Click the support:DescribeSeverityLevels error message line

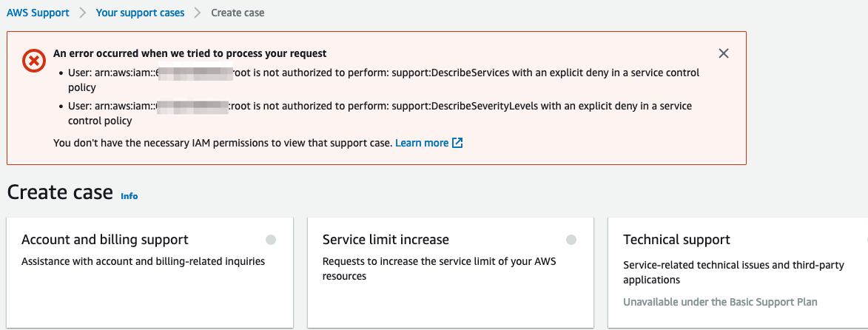click(x=380, y=113)
